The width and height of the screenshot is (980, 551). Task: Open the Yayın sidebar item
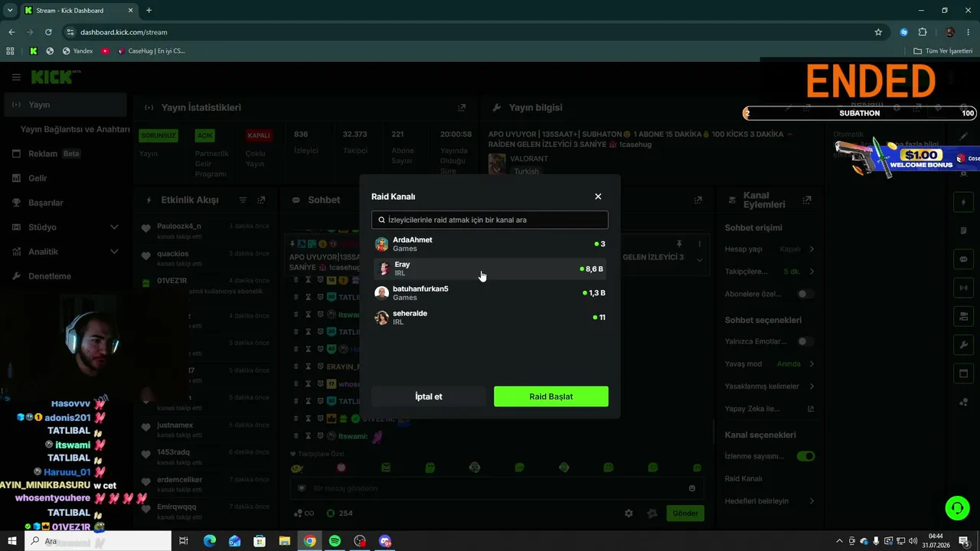(x=65, y=105)
